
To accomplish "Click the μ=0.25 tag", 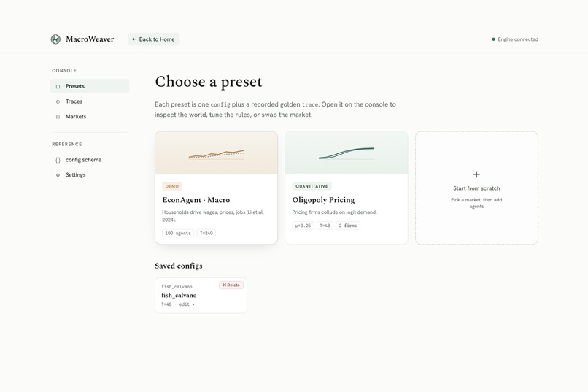I will pyautogui.click(x=303, y=226).
